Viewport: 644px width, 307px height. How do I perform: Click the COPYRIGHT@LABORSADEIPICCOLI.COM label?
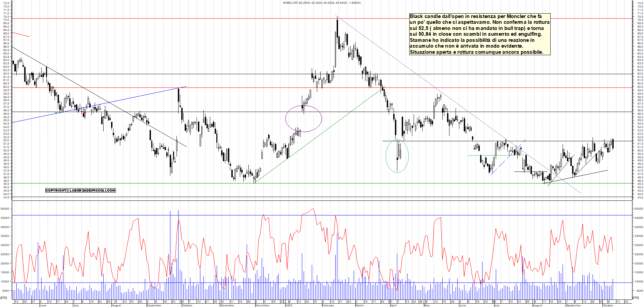point(80,191)
